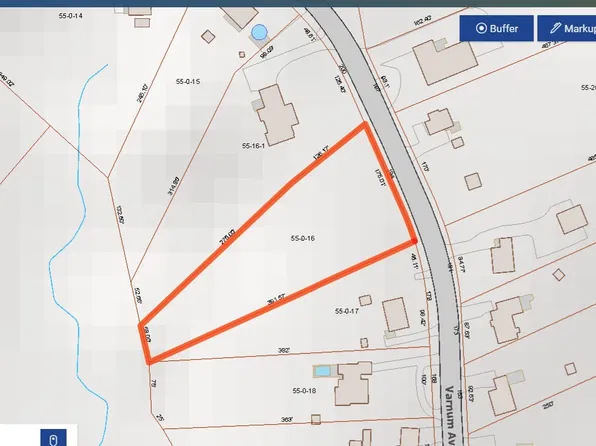Select the parcel labeled 55-0-17

tap(347, 311)
